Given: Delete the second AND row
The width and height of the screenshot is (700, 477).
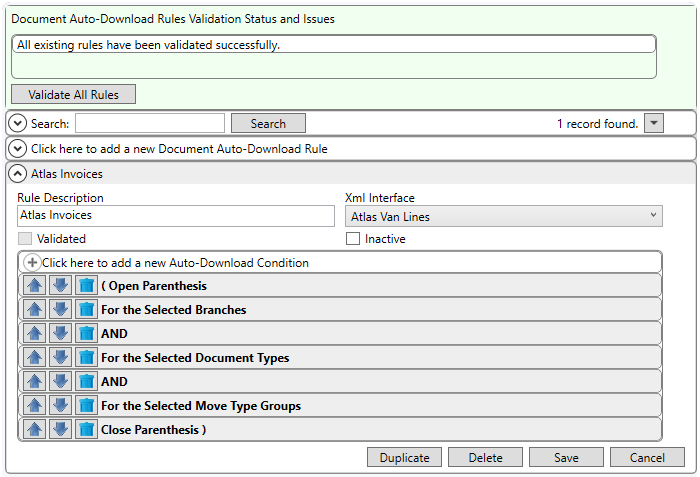Looking at the screenshot, I should [86, 381].
